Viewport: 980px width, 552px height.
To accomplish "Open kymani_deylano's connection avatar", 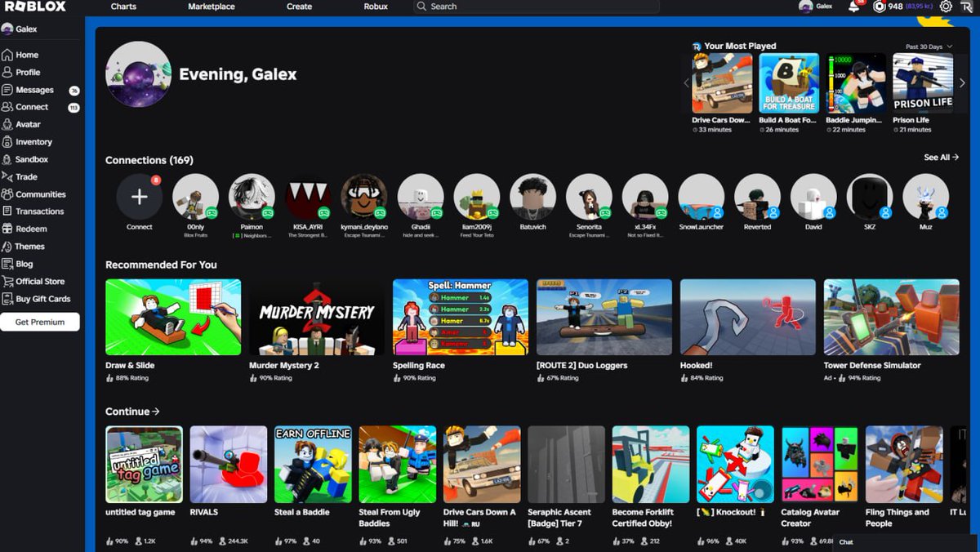I will (364, 197).
